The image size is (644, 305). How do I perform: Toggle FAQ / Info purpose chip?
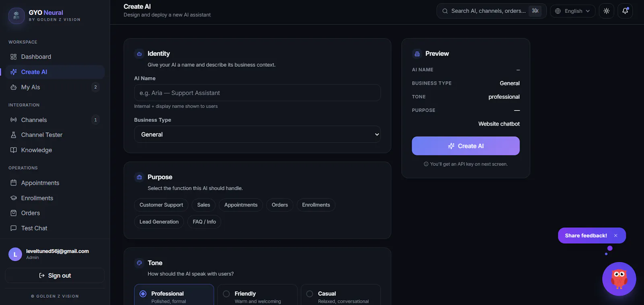(x=204, y=222)
